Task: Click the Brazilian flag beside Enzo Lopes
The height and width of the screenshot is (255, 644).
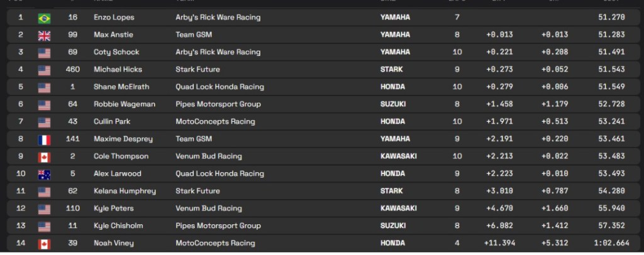Action: pos(44,18)
